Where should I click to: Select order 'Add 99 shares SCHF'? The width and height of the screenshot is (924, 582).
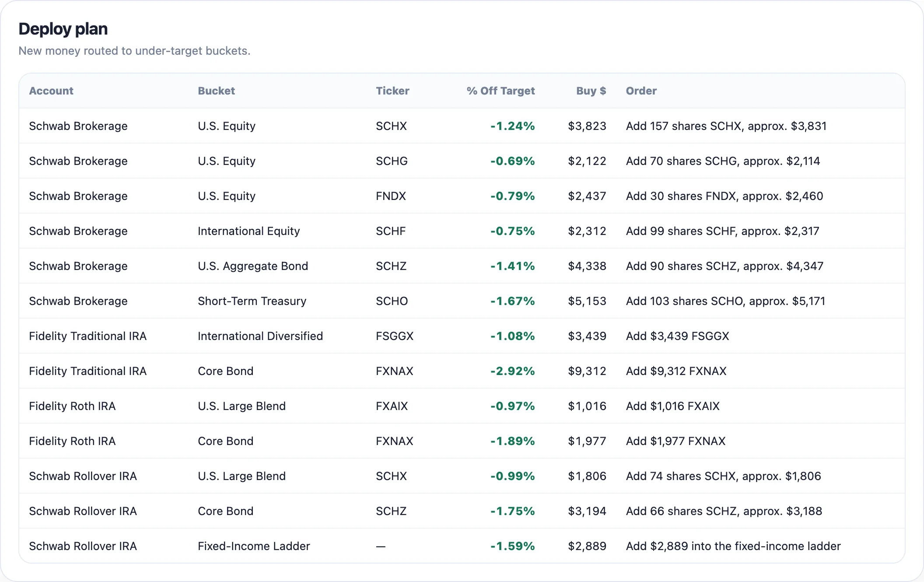(722, 231)
